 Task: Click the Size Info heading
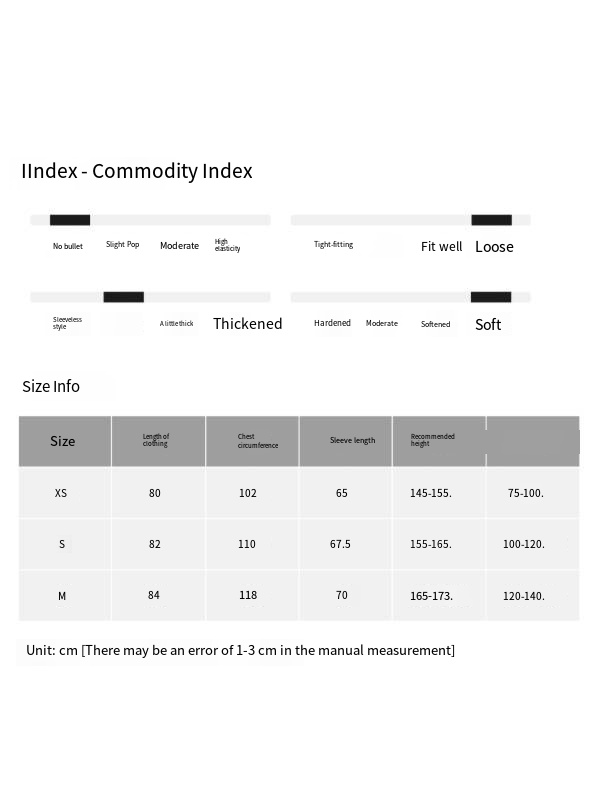point(51,386)
